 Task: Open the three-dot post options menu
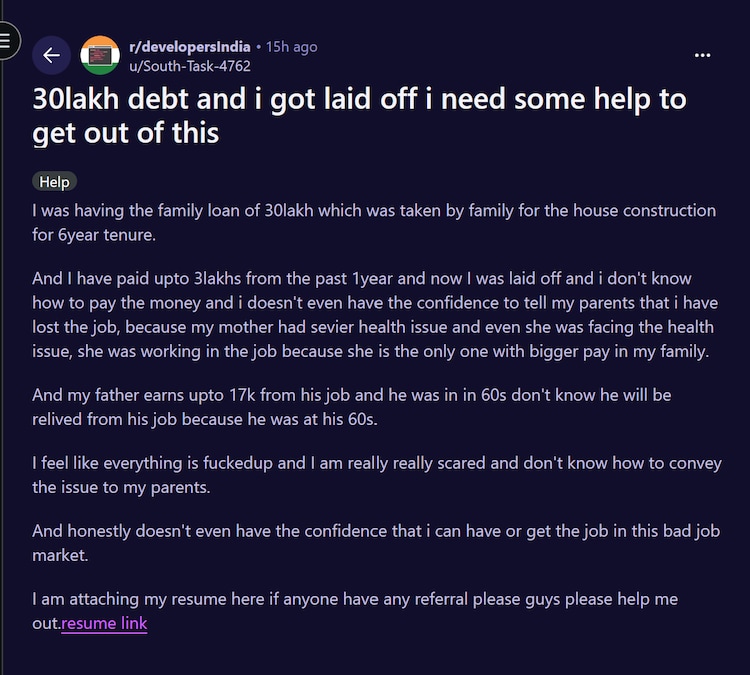pyautogui.click(x=702, y=55)
